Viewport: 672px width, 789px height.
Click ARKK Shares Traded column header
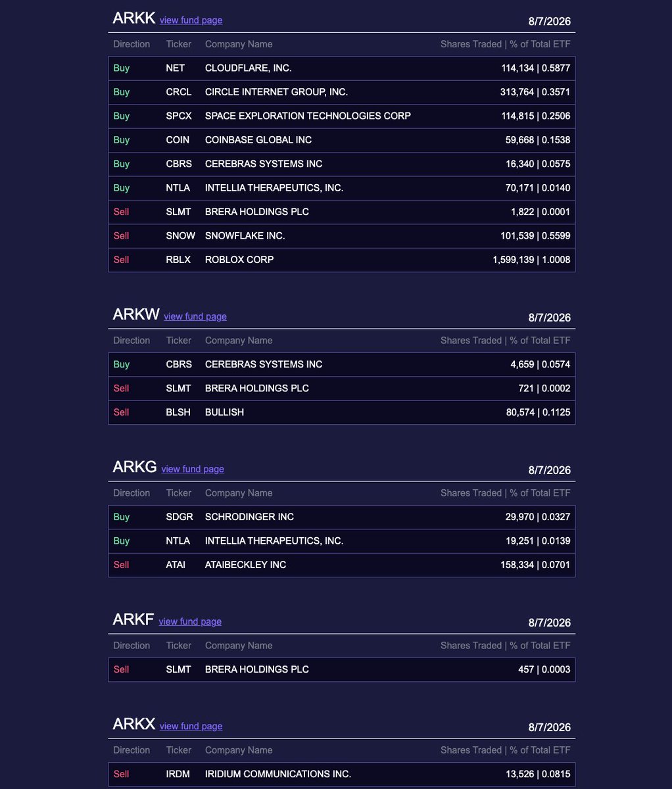point(506,44)
